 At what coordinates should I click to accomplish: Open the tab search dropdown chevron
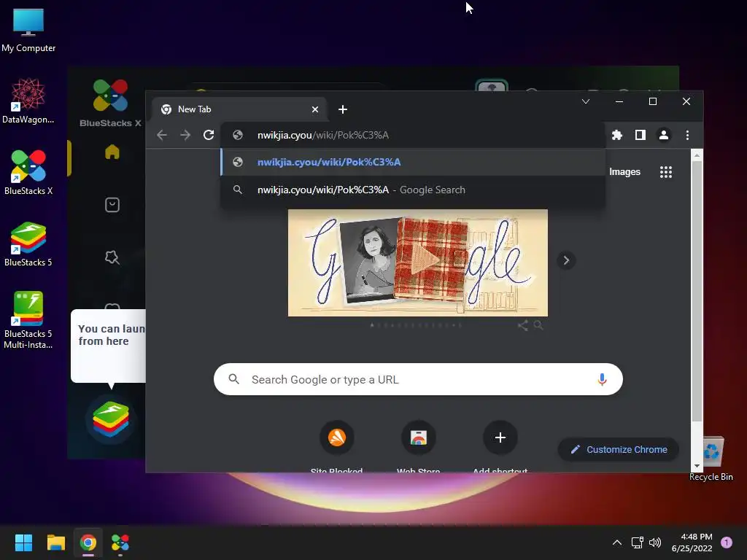pyautogui.click(x=586, y=101)
